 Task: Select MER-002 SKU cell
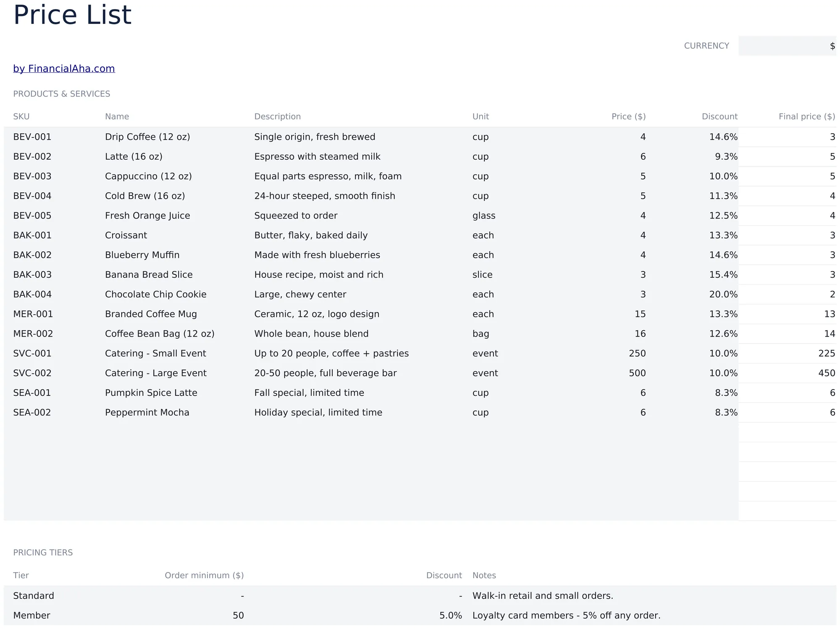pos(33,334)
